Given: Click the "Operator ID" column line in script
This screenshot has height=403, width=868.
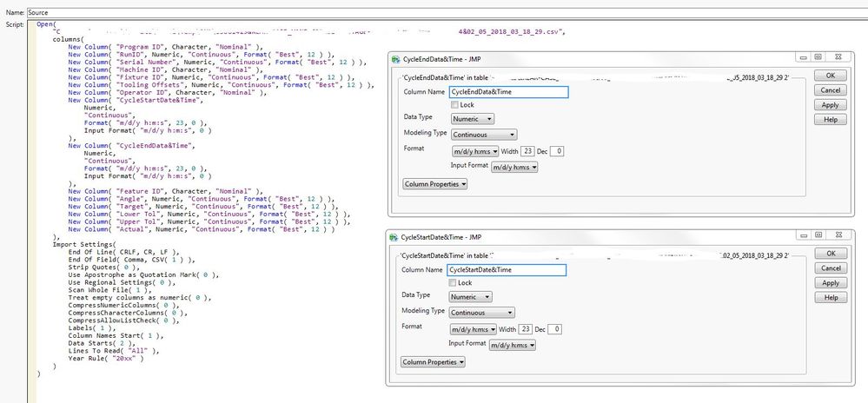Looking at the screenshot, I should (x=168, y=92).
